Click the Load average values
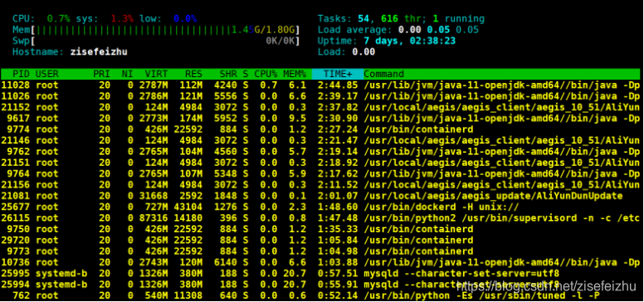Image resolution: width=644 pixels, height=302 pixels. tap(438, 30)
